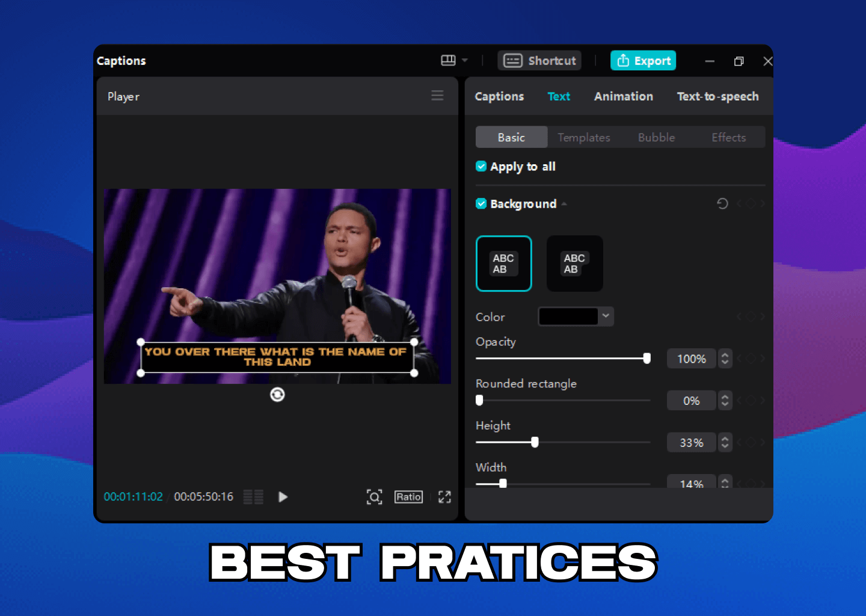Switch to the Text tab

click(x=559, y=96)
